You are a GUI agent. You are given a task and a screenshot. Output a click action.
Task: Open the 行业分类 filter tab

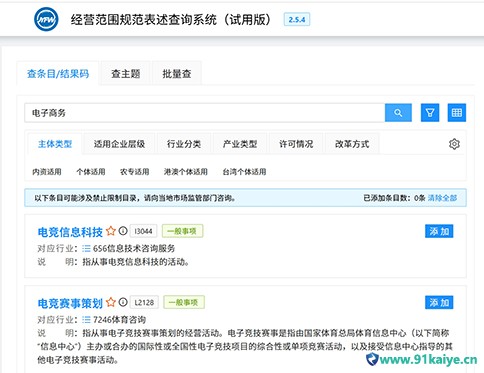tap(184, 144)
